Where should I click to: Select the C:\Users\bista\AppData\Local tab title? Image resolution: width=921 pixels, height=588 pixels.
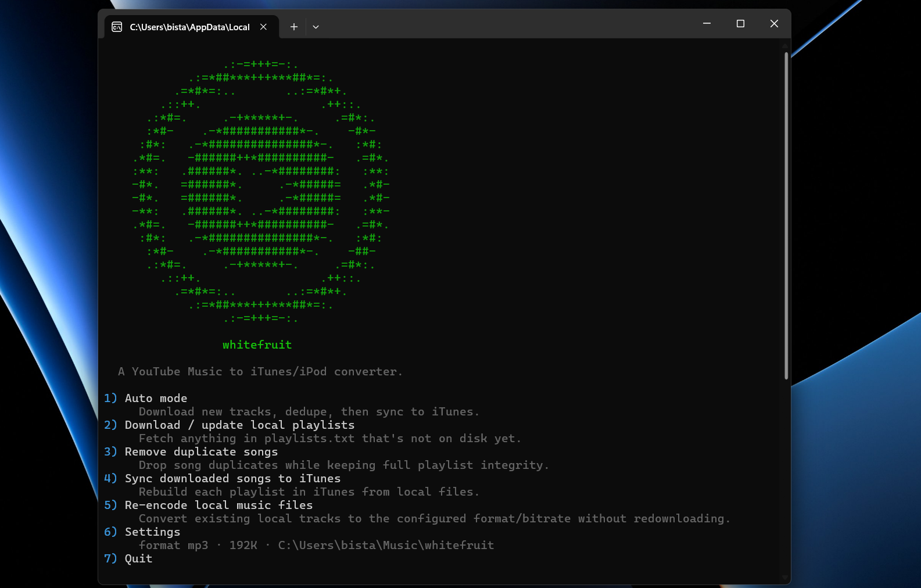(189, 27)
